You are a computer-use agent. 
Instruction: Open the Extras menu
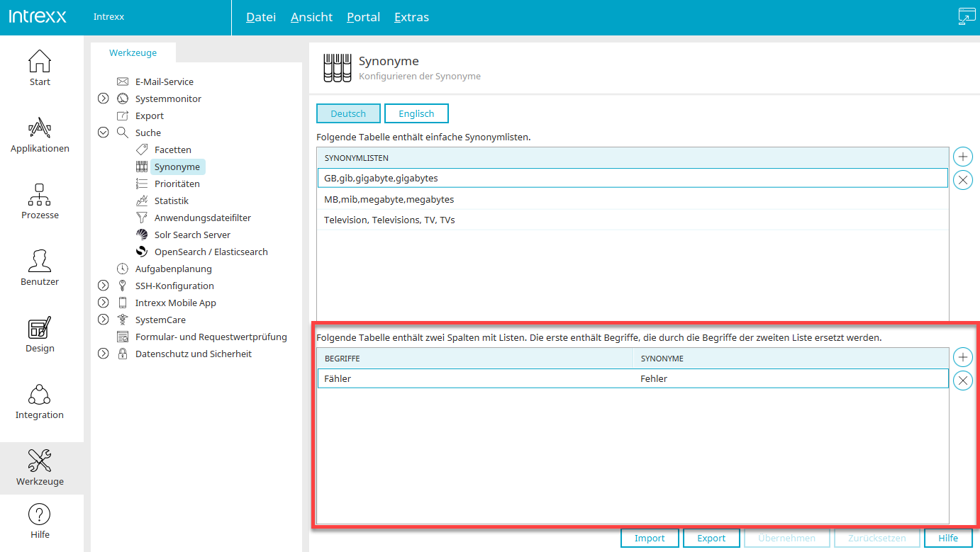click(411, 17)
